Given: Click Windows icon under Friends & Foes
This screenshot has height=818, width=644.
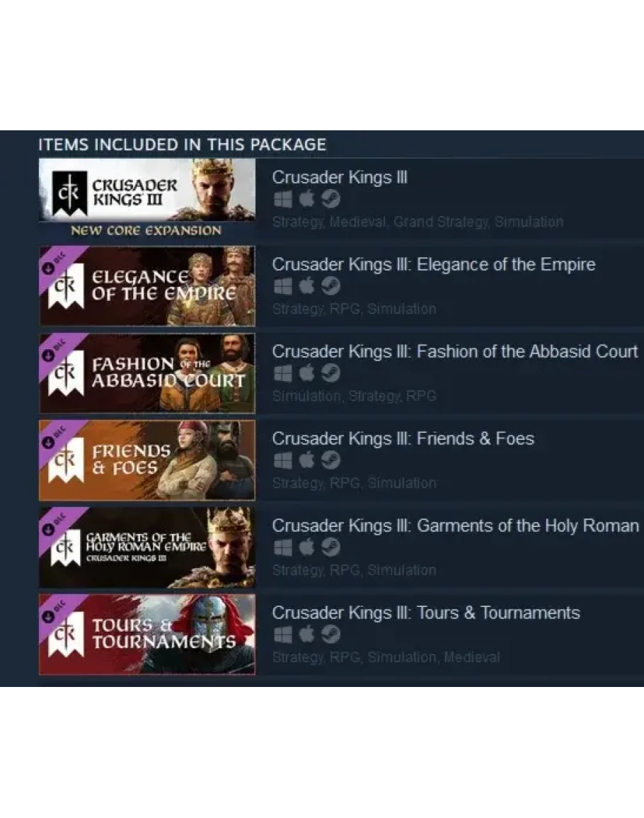Looking at the screenshot, I should (x=282, y=460).
